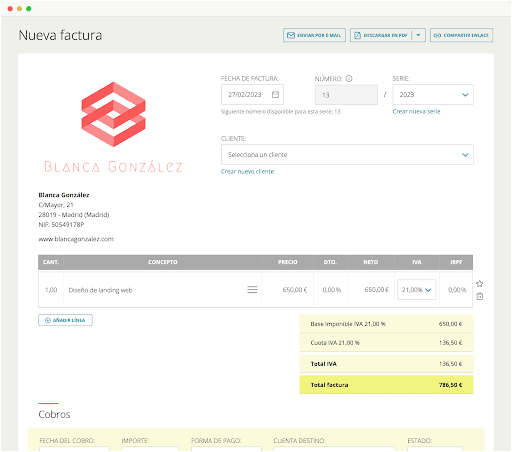Click the PRECIO column header
This screenshot has width=512, height=452.
[288, 262]
